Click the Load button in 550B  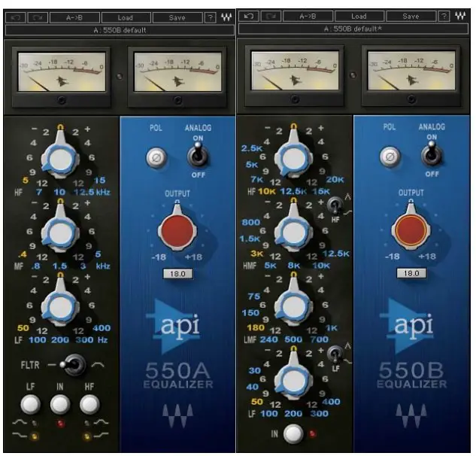[359, 16]
